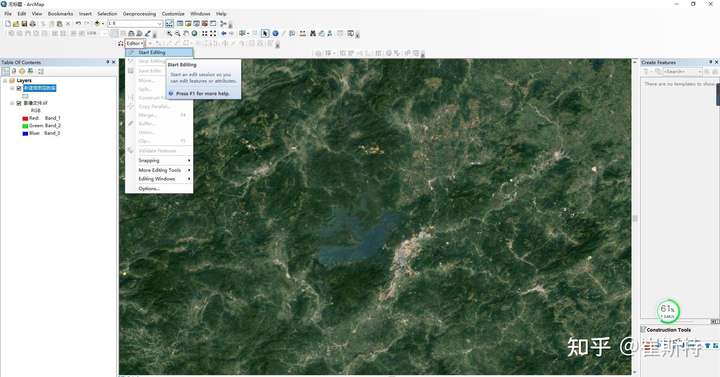Toggle visibility checkbox of highlighted top layer
The width and height of the screenshot is (720, 377).
[x=19, y=88]
